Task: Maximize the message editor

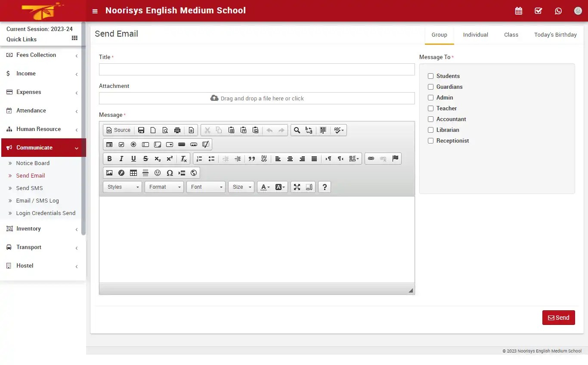Action: click(x=297, y=187)
